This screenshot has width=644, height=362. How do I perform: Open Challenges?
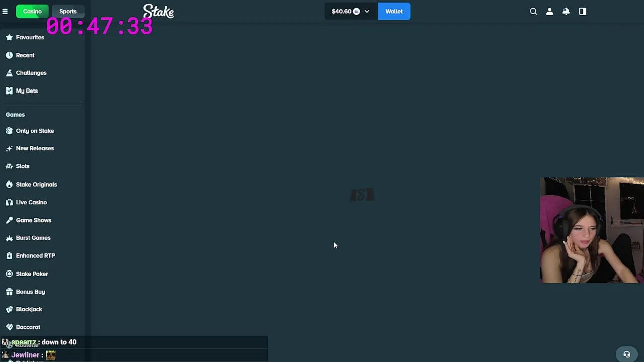coord(31,73)
